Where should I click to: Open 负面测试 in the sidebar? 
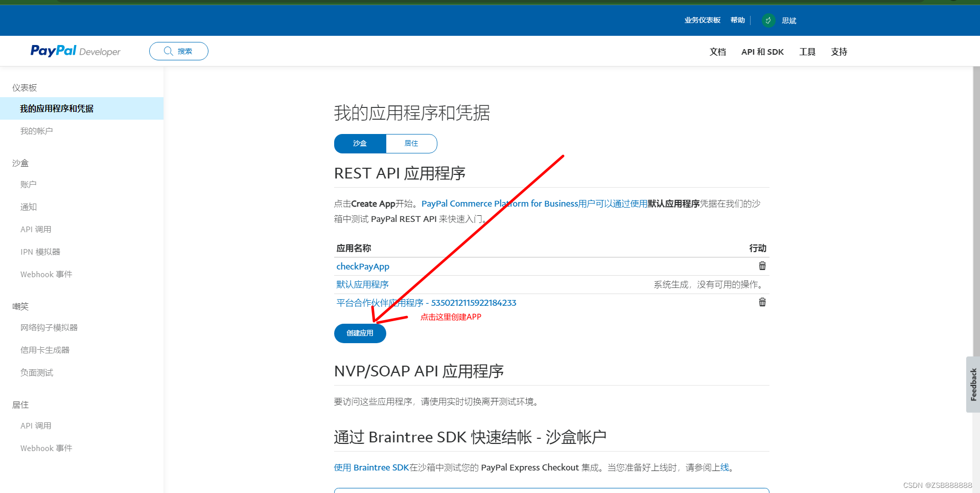pyautogui.click(x=37, y=372)
